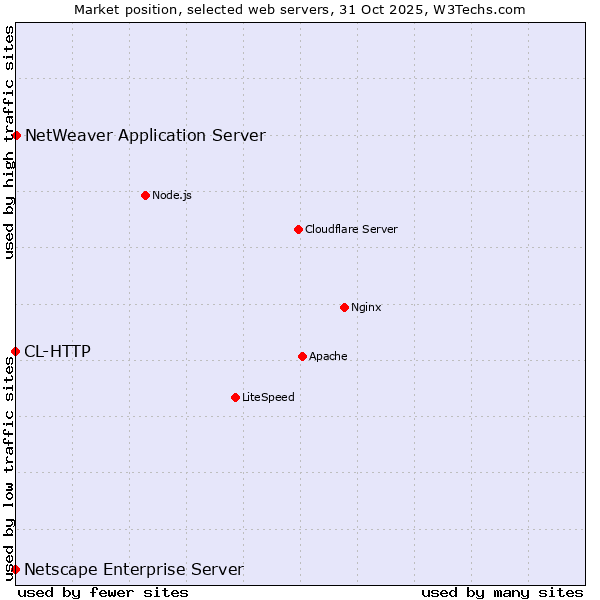Select the Apache text label
This screenshot has width=600, height=600.
[x=328, y=356]
